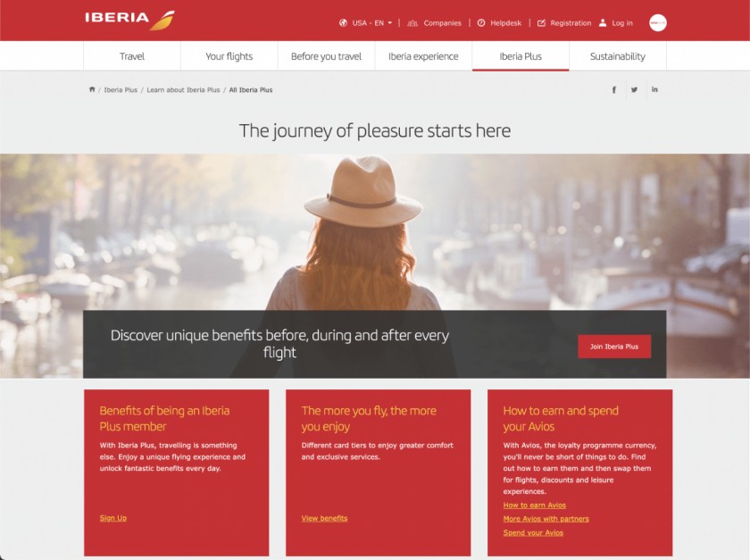
Task: Open the How to earn Avios link
Action: pyautogui.click(x=534, y=505)
